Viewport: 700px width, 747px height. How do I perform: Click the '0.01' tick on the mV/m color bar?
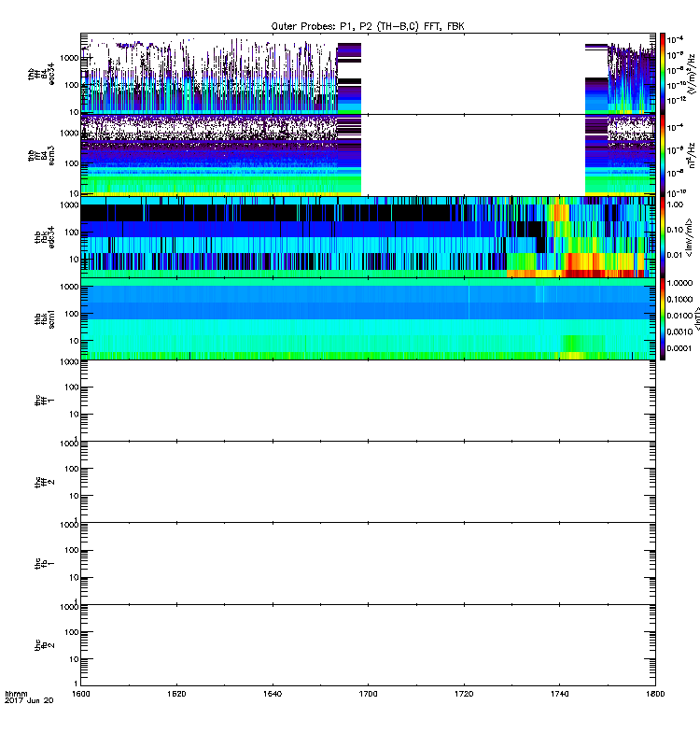tap(675, 255)
